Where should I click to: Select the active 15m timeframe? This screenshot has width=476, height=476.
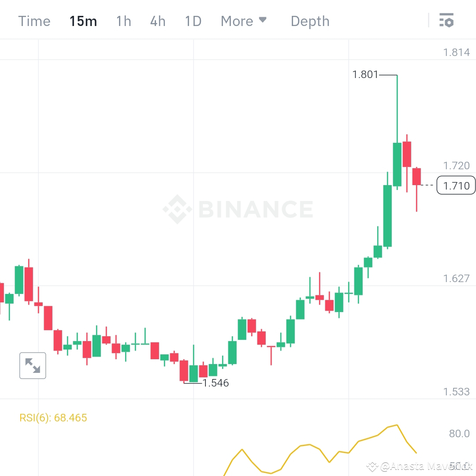tap(83, 21)
